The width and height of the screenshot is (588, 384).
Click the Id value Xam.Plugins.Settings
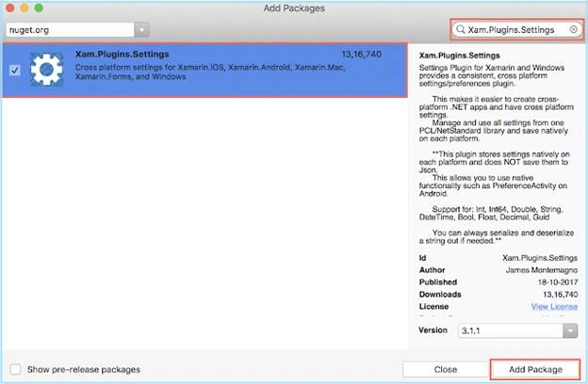coord(540,258)
